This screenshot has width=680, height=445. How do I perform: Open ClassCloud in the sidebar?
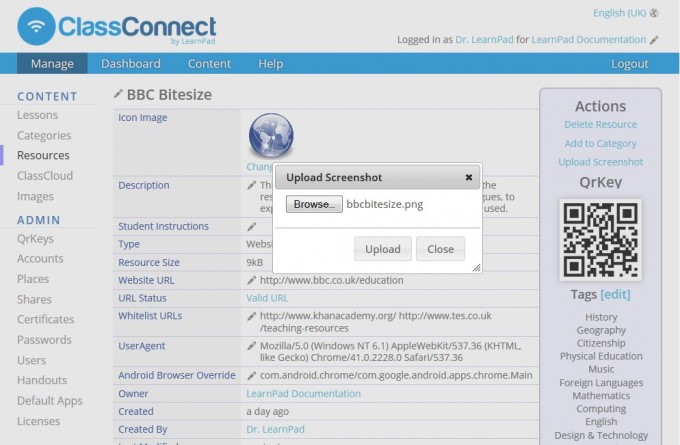45,176
